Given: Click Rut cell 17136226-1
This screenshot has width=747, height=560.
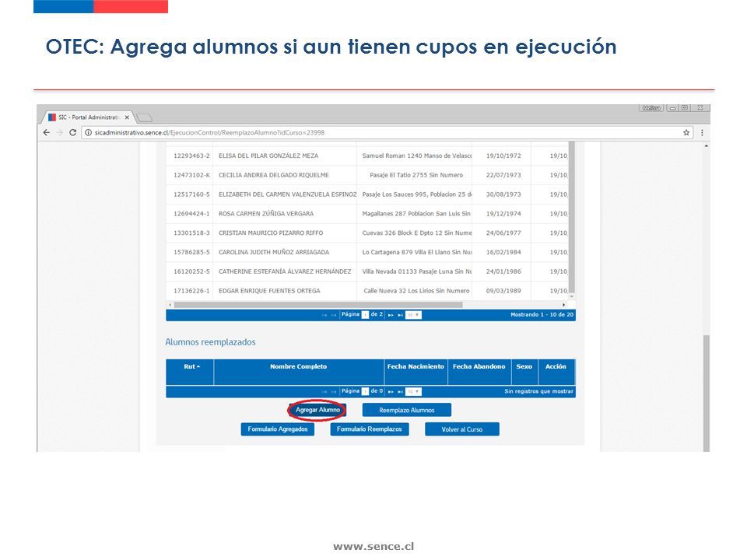Looking at the screenshot, I should (x=191, y=291).
